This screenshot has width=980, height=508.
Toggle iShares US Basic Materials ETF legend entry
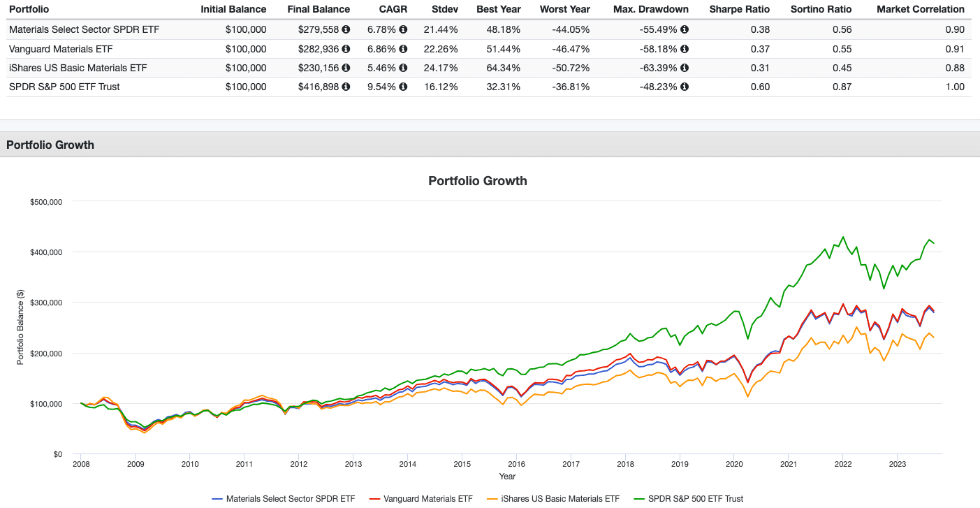(x=552, y=499)
